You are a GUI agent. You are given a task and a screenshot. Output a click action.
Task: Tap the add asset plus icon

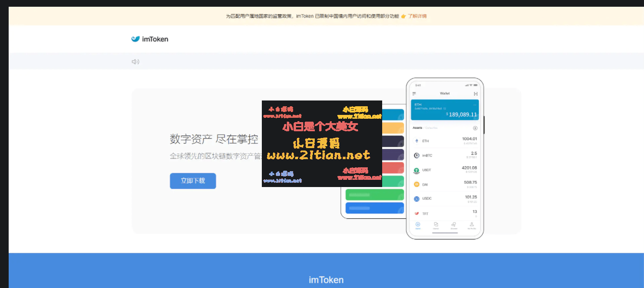[475, 128]
